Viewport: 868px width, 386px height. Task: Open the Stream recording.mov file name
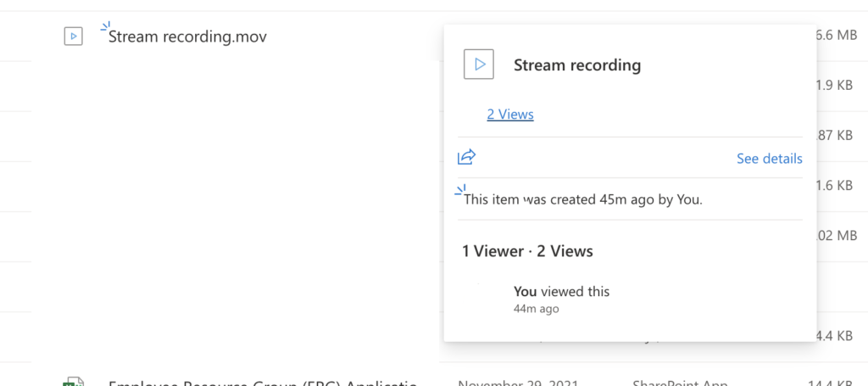coord(187,36)
